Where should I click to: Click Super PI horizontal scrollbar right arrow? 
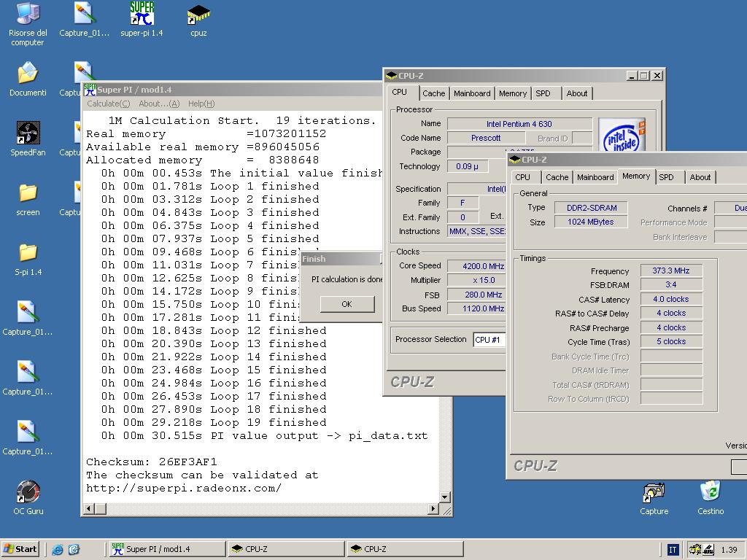(x=433, y=508)
